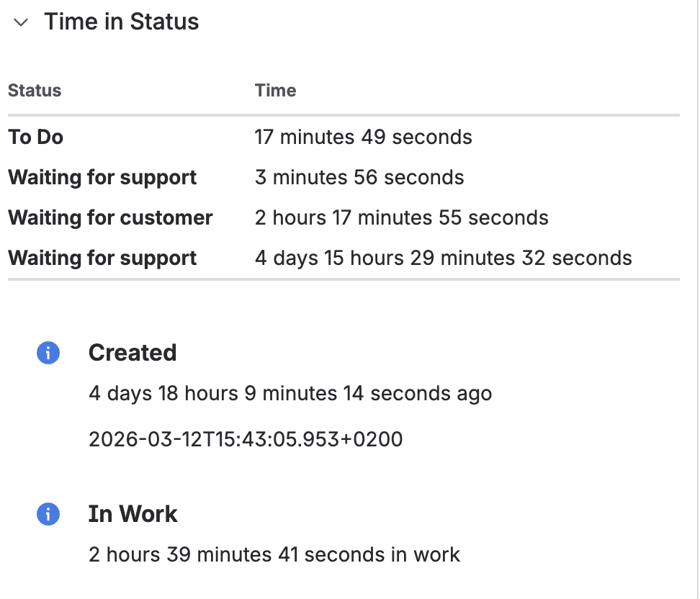Click the 4 days 18 hours ago text
The image size is (700, 599).
coord(290,394)
